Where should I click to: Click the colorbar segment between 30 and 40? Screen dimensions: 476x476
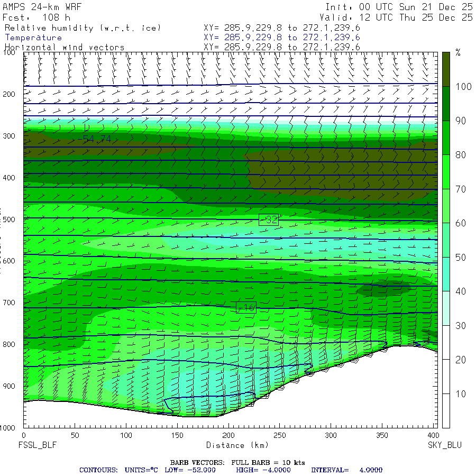tap(446, 308)
